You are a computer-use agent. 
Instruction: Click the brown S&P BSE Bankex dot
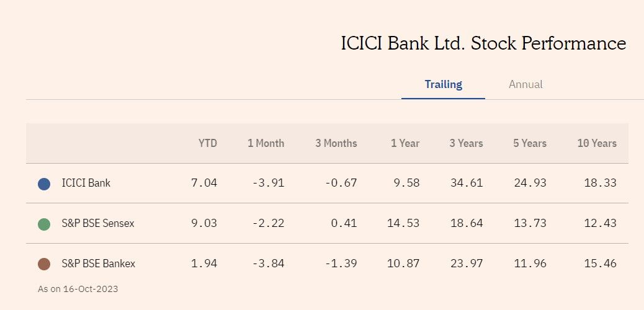tap(44, 264)
